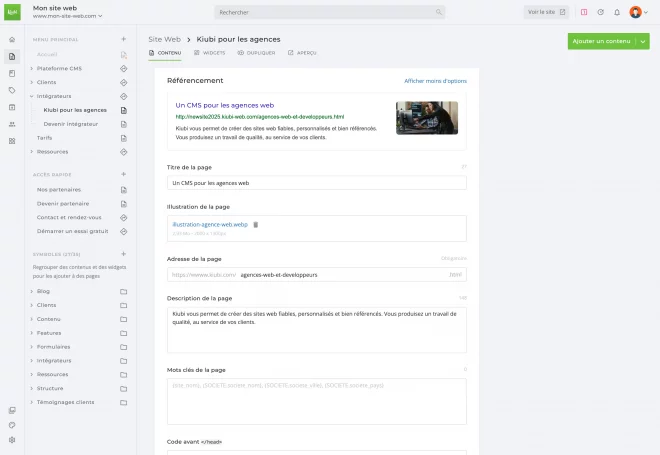Image resolution: width=660 pixels, height=455 pixels.
Task: Click the Site Web breadcrumb link
Action: (x=165, y=39)
